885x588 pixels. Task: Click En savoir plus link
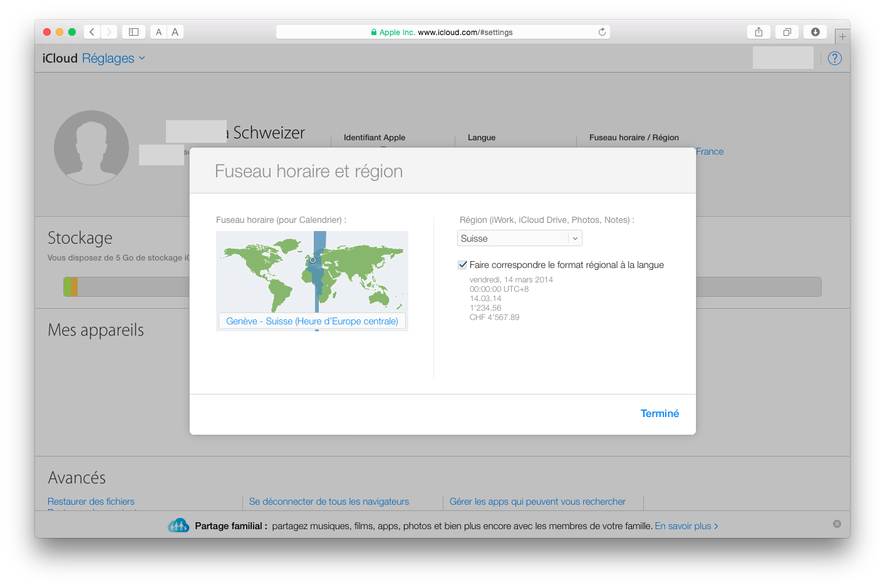[686, 526]
